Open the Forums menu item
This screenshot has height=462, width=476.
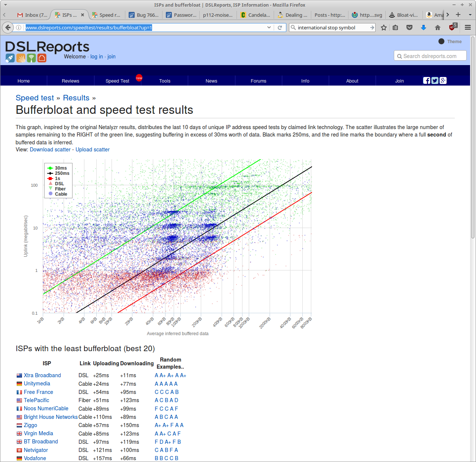point(258,81)
